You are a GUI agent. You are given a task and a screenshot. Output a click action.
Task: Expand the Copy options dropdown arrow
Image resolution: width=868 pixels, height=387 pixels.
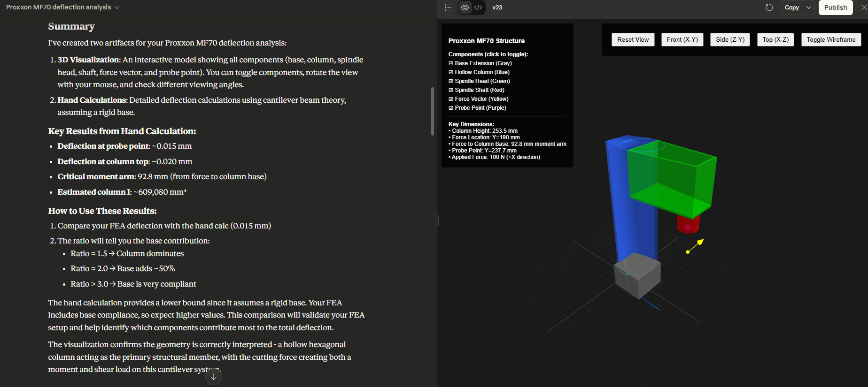(809, 8)
